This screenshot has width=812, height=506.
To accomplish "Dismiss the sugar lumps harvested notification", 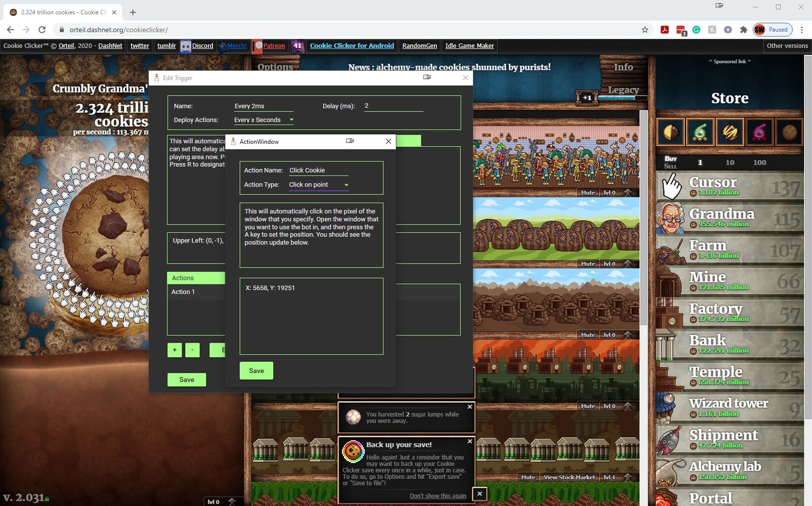I will (x=470, y=407).
